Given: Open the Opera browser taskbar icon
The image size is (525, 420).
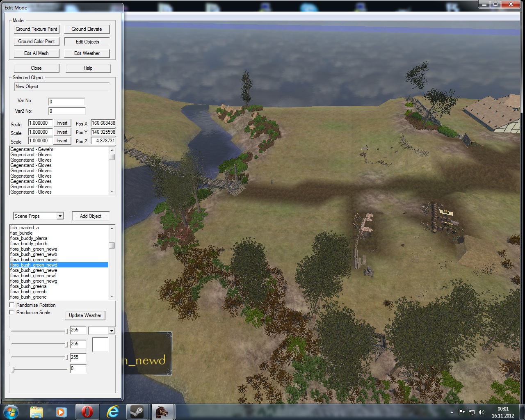Looking at the screenshot, I should tap(87, 411).
